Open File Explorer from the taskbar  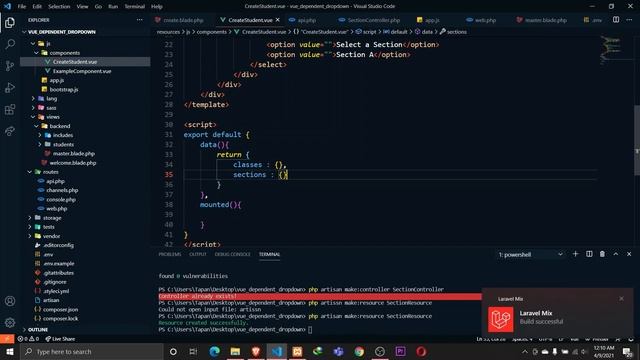235,351
